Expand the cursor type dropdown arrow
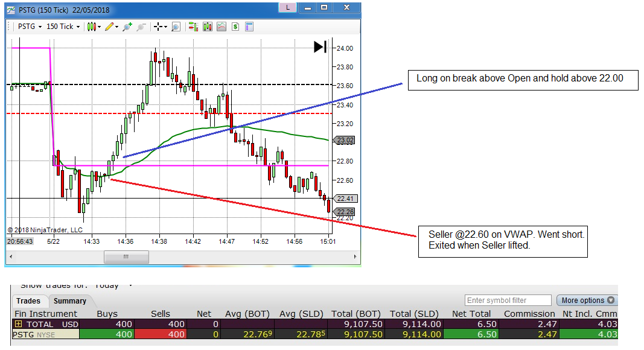This screenshot has height=350, width=644. 165,27
